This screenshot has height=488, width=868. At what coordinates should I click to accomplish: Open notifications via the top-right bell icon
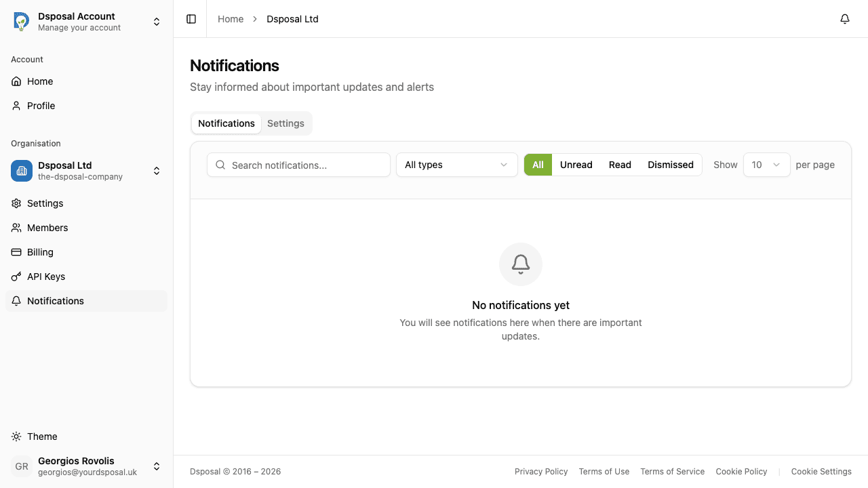tap(844, 19)
